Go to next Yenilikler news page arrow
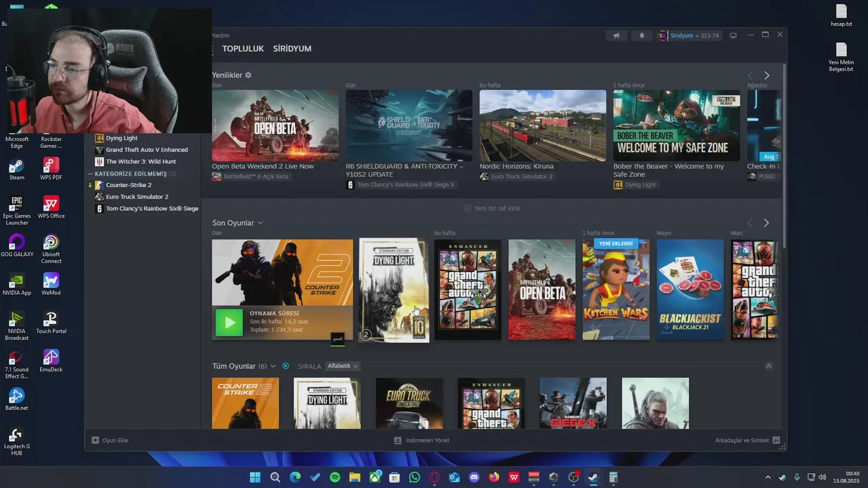The image size is (868, 488). pos(767,75)
